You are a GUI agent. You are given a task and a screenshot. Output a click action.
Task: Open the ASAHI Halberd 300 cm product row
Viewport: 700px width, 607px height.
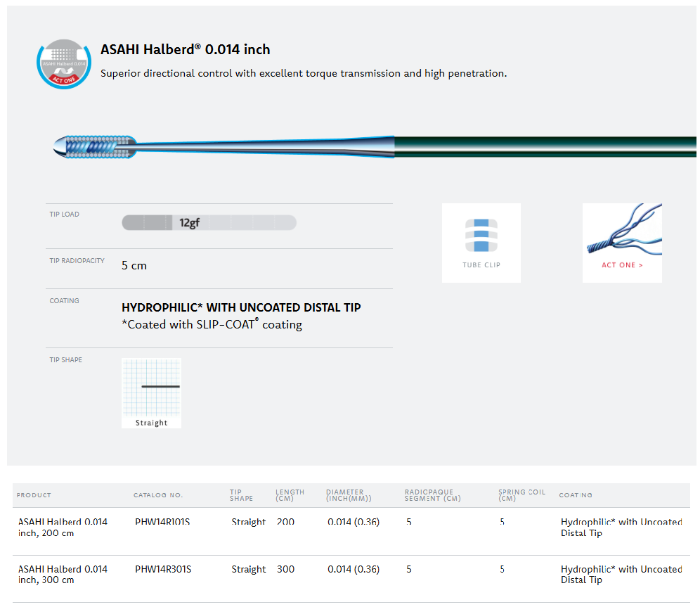pyautogui.click(x=63, y=575)
